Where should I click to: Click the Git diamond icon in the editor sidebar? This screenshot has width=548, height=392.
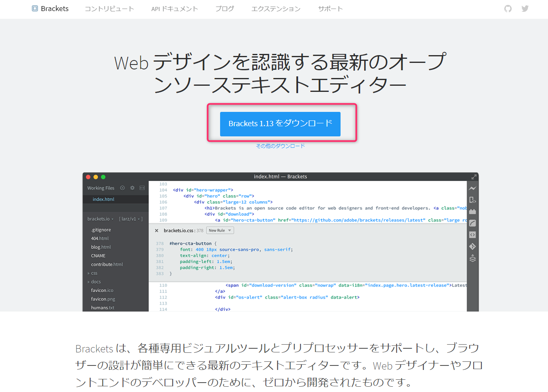[x=472, y=247]
